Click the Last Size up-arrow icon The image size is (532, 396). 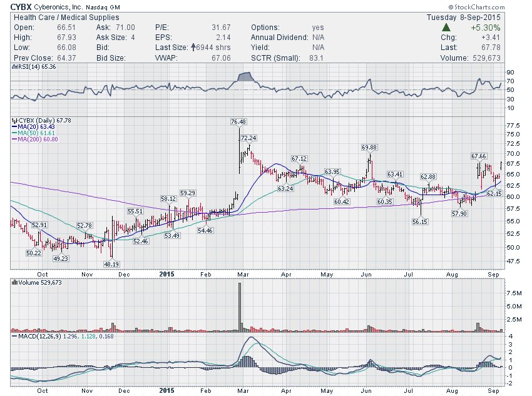[193, 47]
